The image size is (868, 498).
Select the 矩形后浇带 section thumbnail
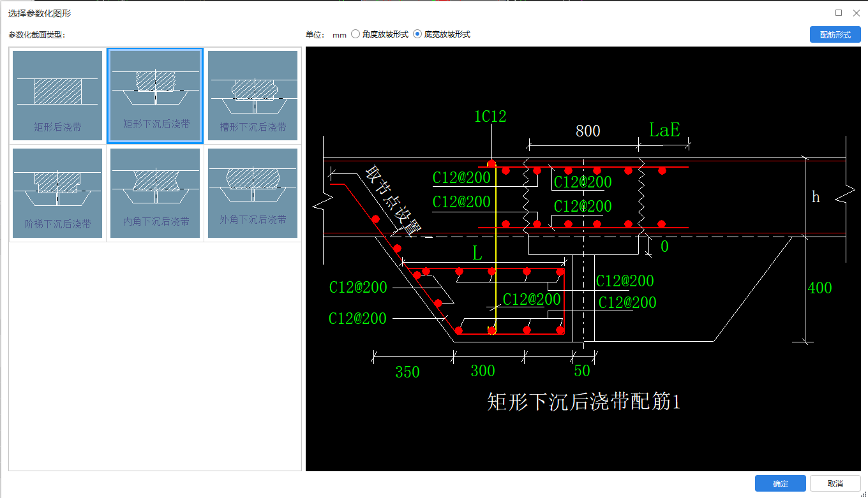tap(57, 96)
